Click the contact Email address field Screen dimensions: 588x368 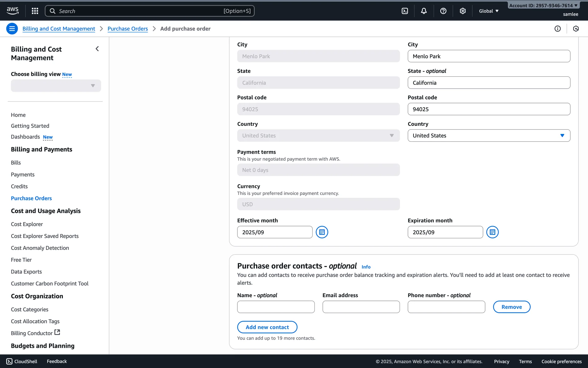coord(361,307)
